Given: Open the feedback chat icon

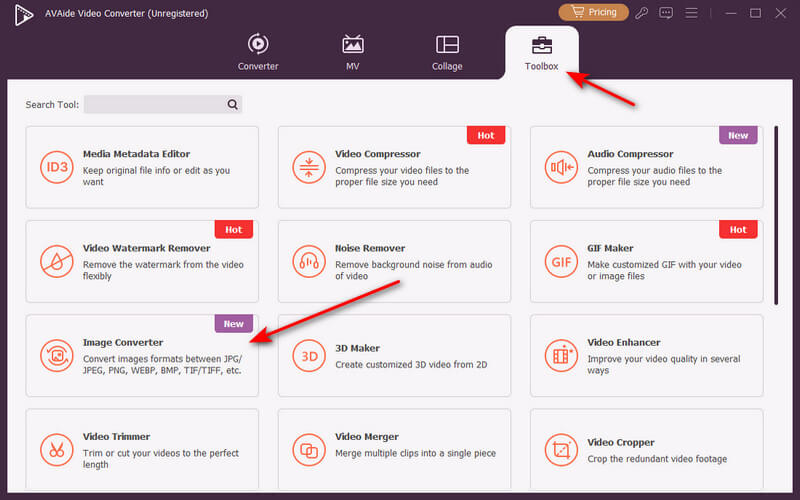Looking at the screenshot, I should (x=666, y=13).
